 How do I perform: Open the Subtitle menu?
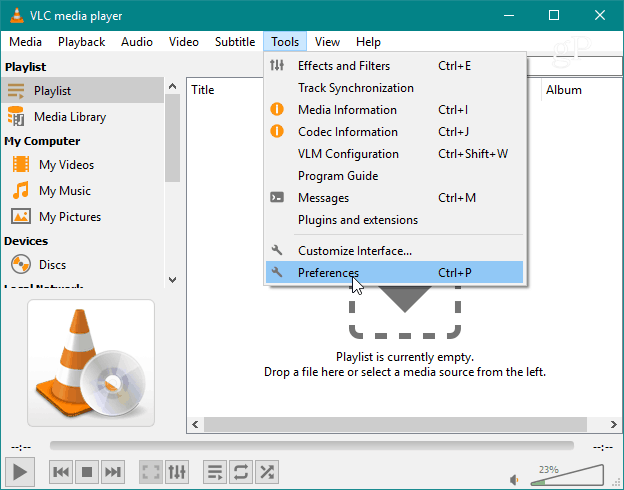pyautogui.click(x=235, y=42)
